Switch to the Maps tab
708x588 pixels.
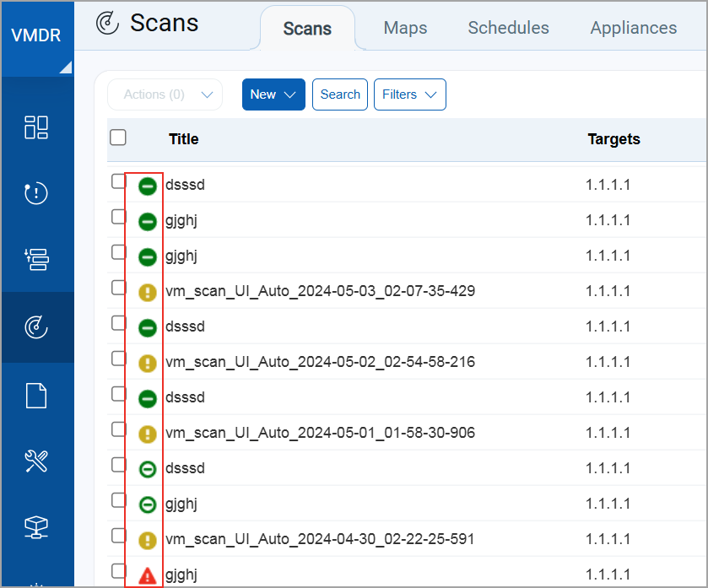(x=404, y=28)
